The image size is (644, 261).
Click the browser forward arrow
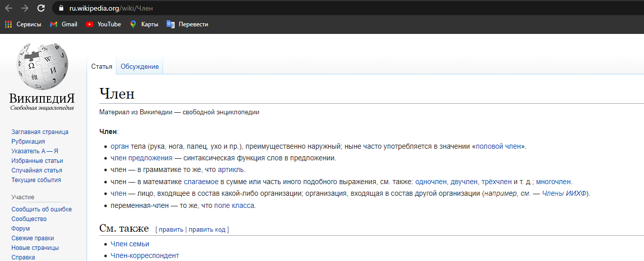click(24, 8)
